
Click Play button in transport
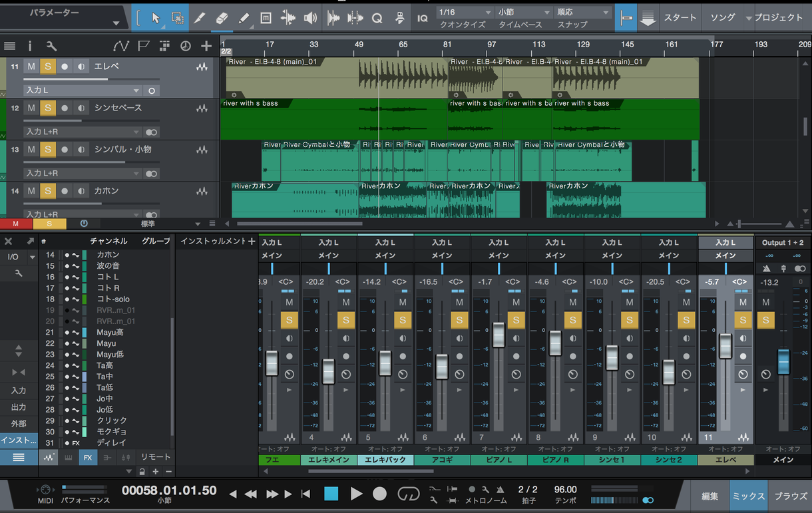356,494
